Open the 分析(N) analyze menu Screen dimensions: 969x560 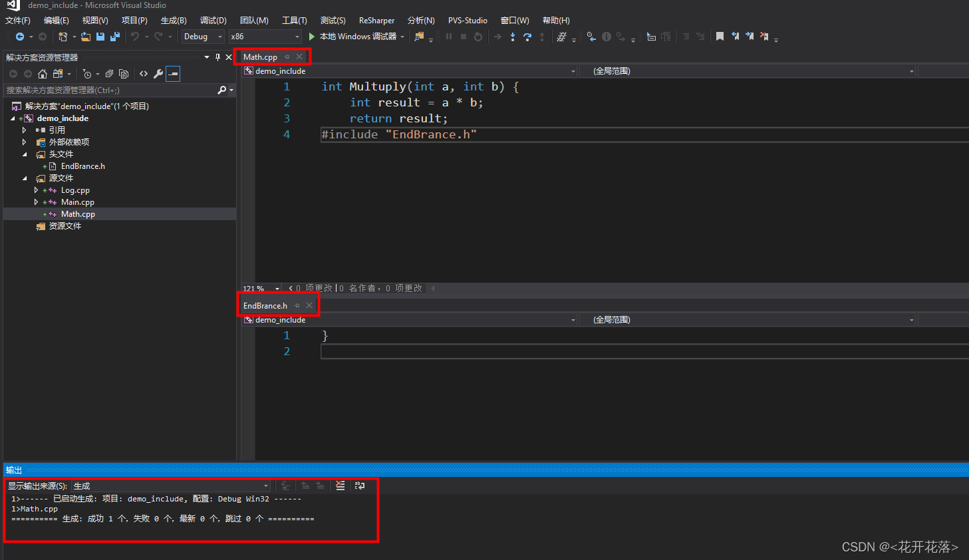[x=421, y=21]
